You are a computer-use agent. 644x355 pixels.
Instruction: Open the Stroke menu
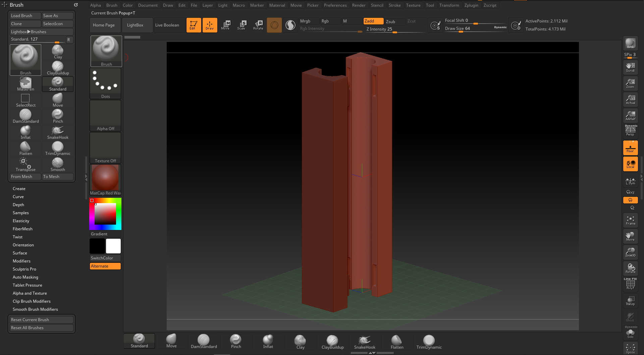[395, 5]
